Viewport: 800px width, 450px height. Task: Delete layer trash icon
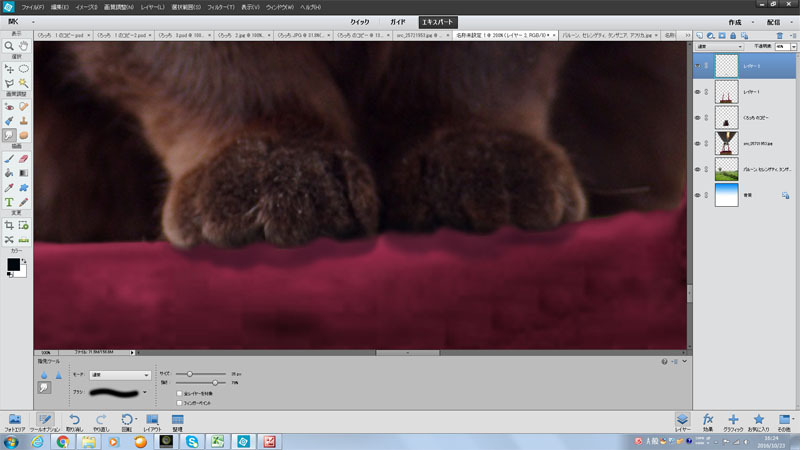click(780, 36)
